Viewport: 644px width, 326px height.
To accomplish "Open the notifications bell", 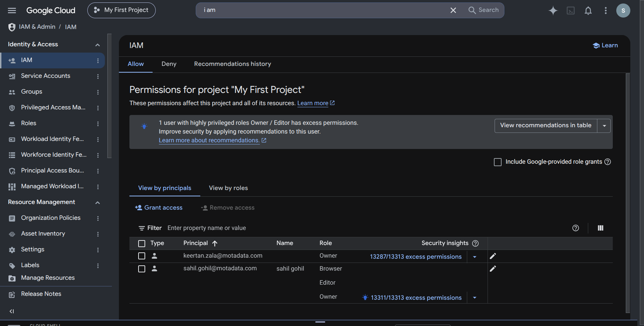I will (x=588, y=11).
